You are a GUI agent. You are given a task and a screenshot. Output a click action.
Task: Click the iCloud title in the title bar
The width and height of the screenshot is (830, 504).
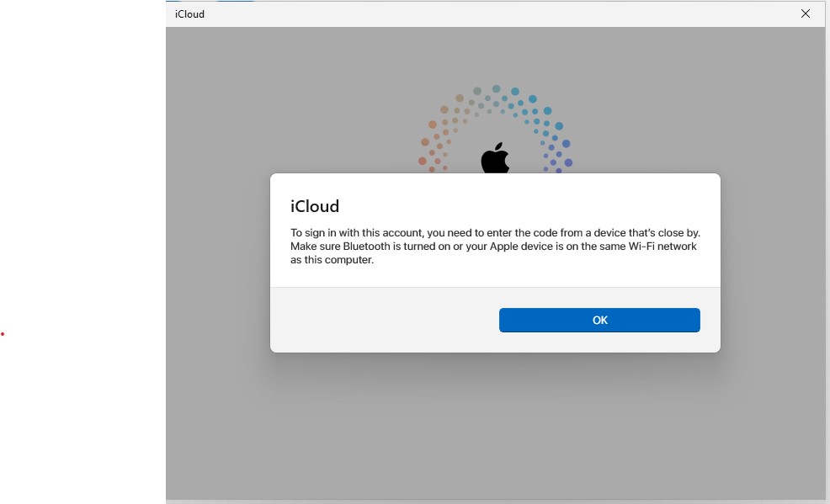(x=189, y=14)
